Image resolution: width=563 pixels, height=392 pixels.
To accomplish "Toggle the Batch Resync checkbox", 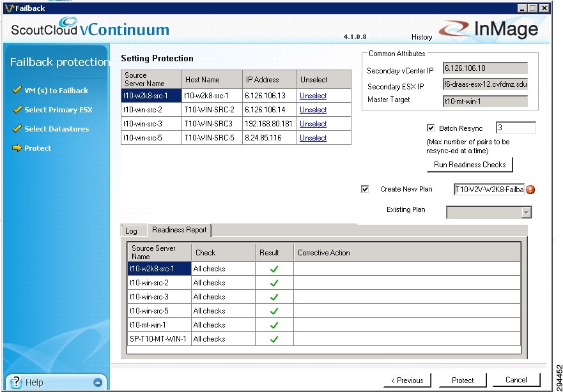I will pos(431,128).
